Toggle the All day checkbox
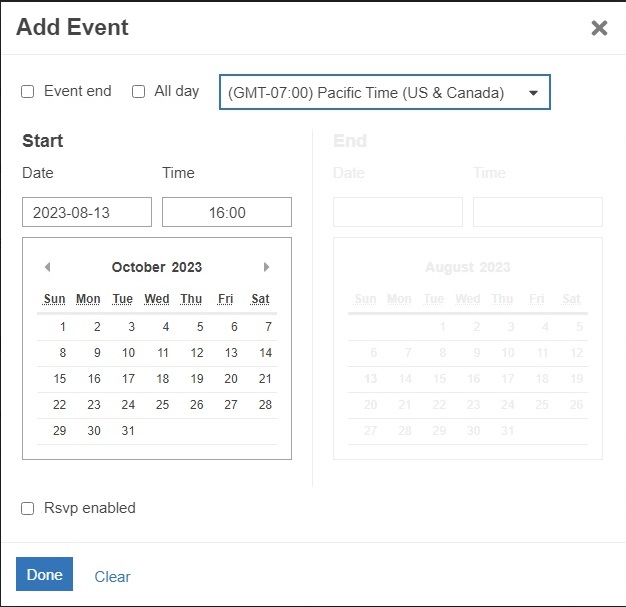 [138, 91]
